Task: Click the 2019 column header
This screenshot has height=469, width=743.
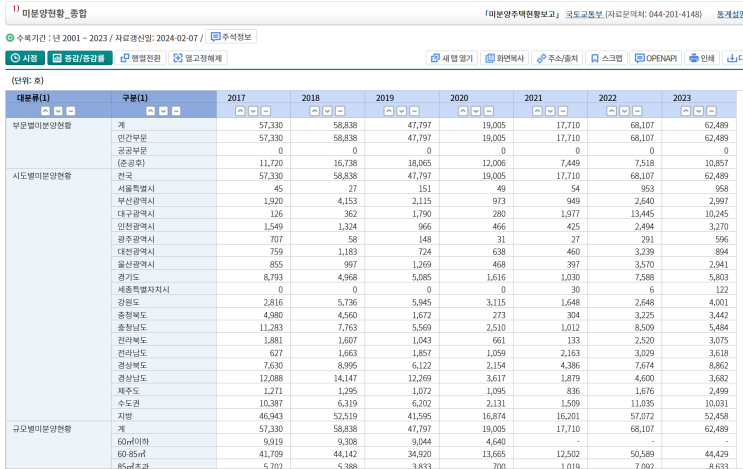Action: [385, 98]
